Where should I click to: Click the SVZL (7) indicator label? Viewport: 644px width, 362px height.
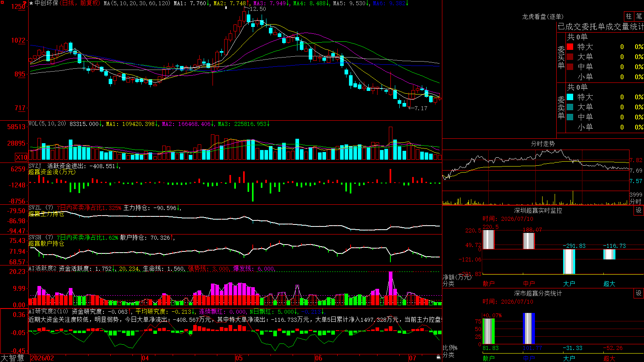41,208
